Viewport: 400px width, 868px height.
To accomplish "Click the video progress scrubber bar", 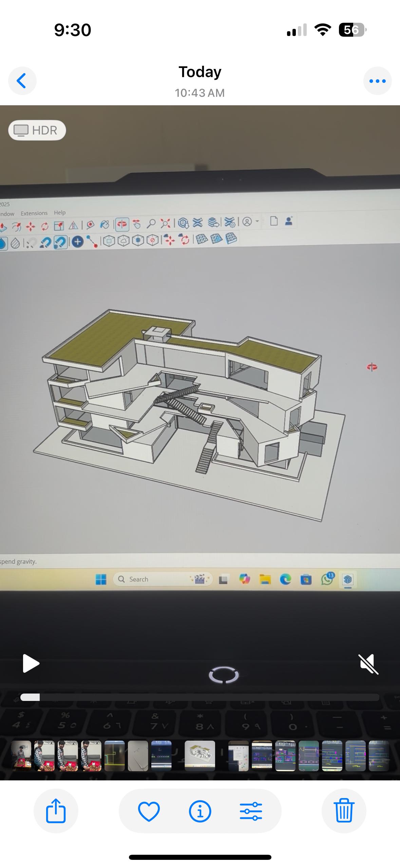I will point(200,697).
